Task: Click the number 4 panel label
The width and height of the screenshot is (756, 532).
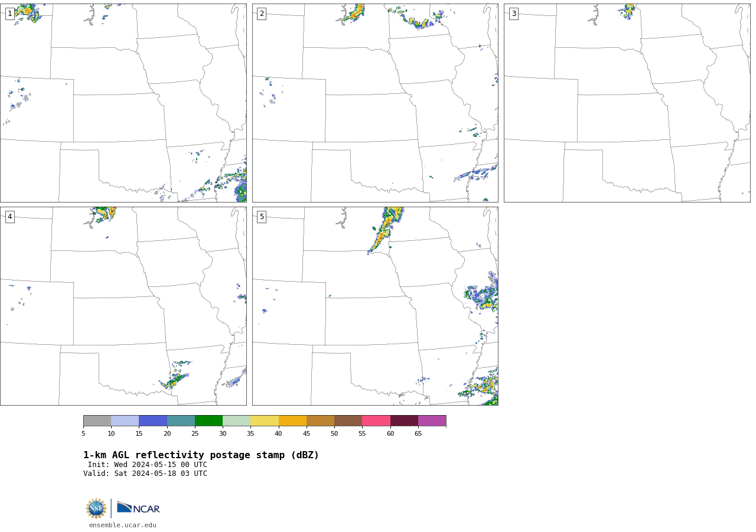Action: pos(9,217)
